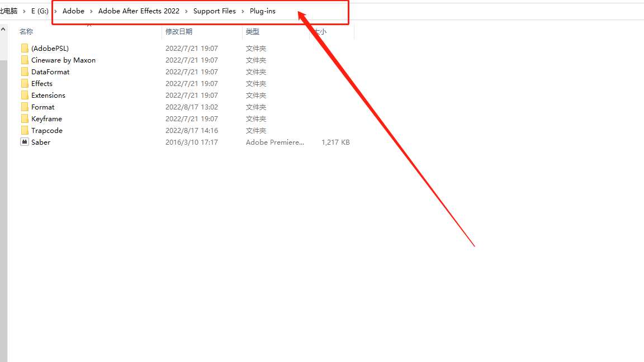Click the Saber file size 1,217 KB
Viewport: 644px width, 362px height.
[335, 142]
